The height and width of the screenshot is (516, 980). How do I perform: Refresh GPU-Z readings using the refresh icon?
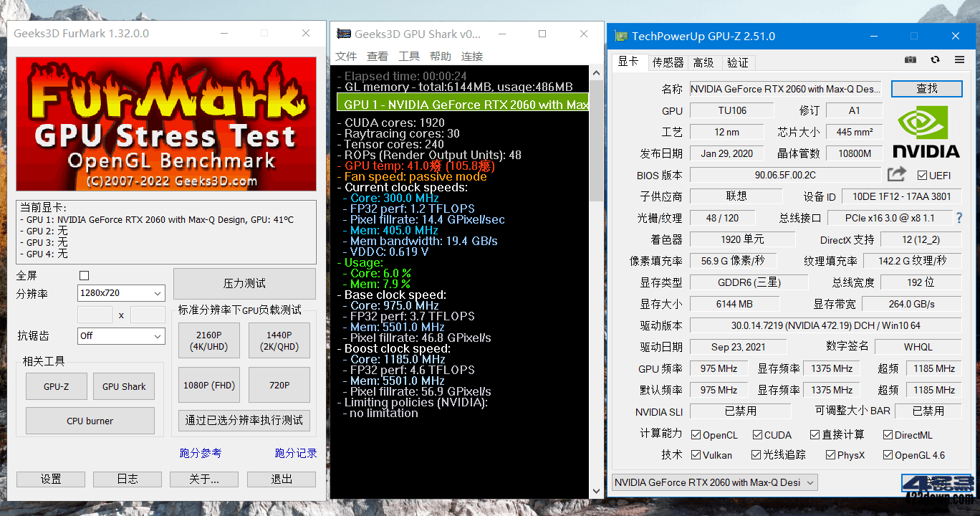pyautogui.click(x=935, y=59)
